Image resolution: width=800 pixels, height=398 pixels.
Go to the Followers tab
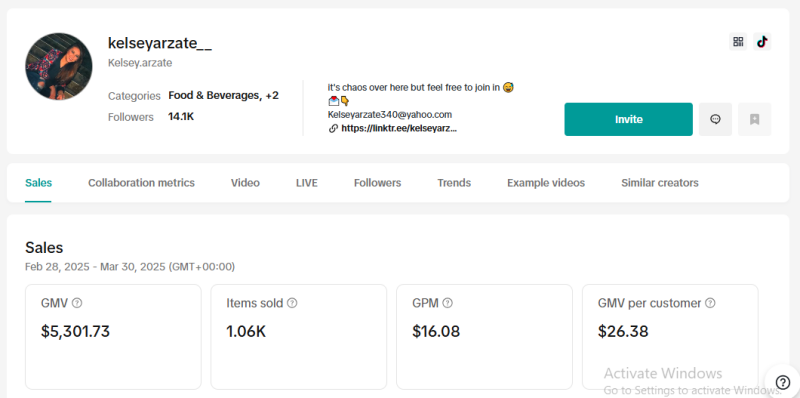point(378,183)
